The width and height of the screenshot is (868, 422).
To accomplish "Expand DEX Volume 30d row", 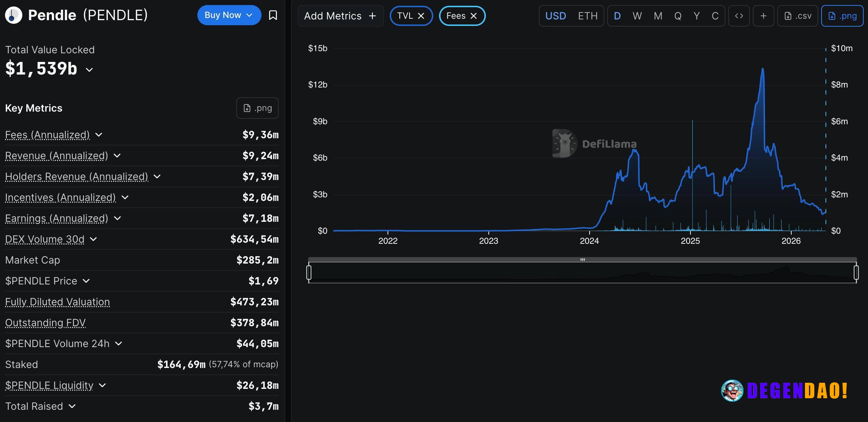I will (93, 239).
